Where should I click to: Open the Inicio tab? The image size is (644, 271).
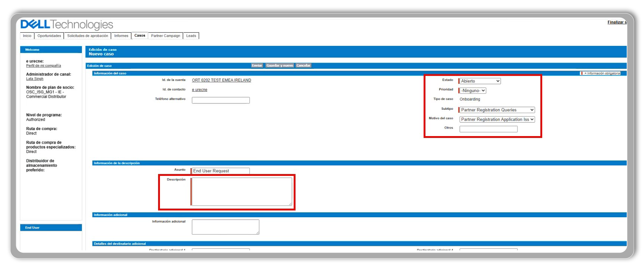[x=27, y=36]
